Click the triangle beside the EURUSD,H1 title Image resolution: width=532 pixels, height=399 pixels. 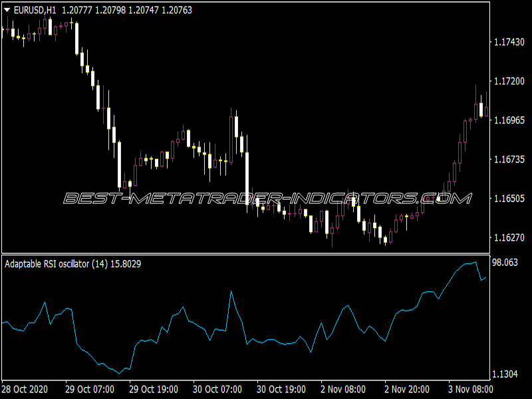pyautogui.click(x=7, y=11)
